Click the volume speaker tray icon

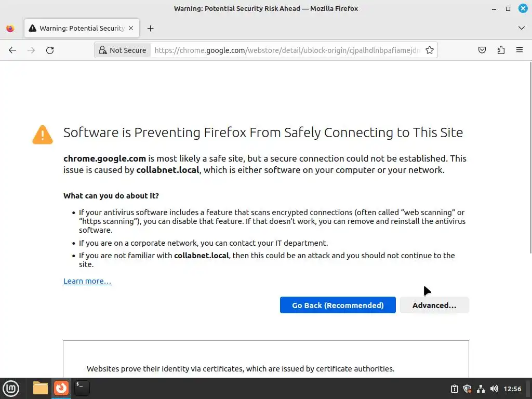[494, 389]
